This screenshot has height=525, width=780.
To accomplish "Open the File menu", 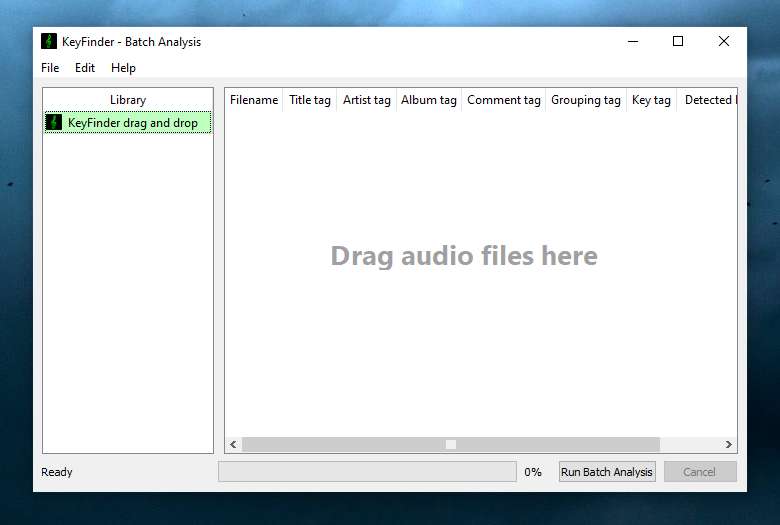I will (x=50, y=68).
